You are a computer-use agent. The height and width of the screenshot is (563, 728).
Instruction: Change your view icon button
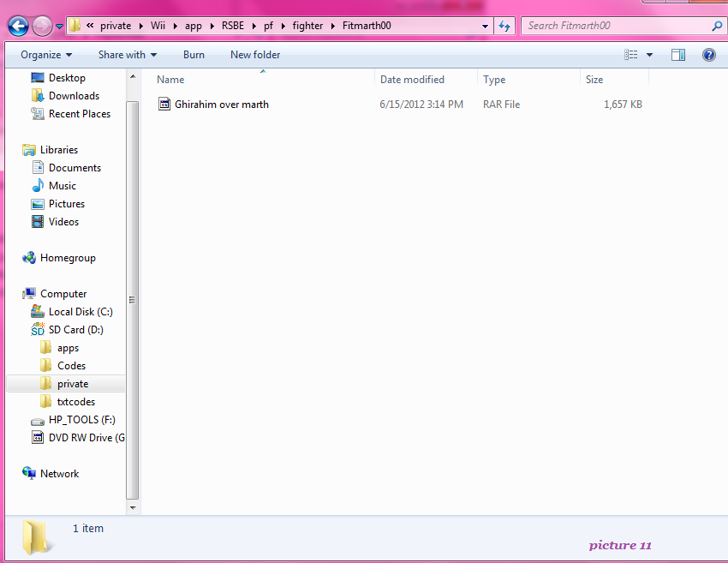pos(630,55)
